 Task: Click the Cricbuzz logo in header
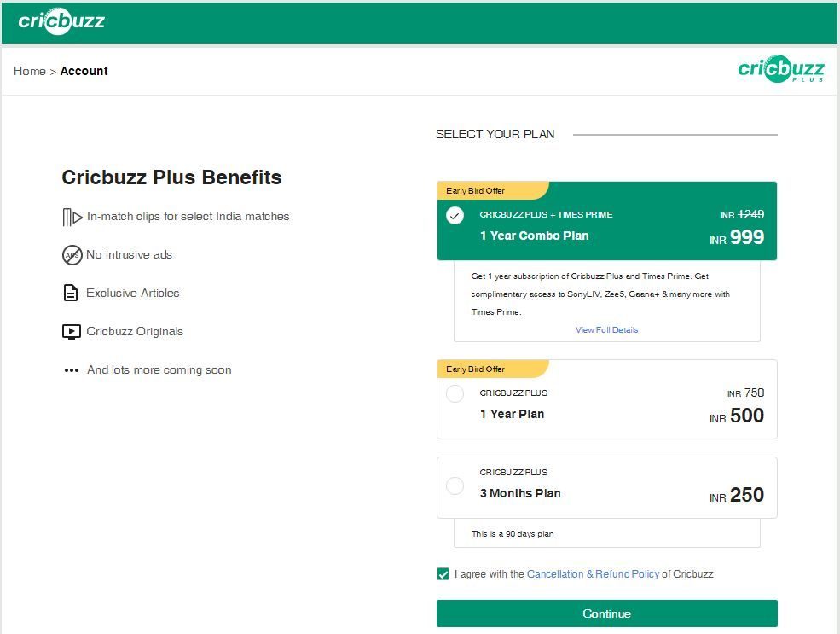pyautogui.click(x=61, y=22)
